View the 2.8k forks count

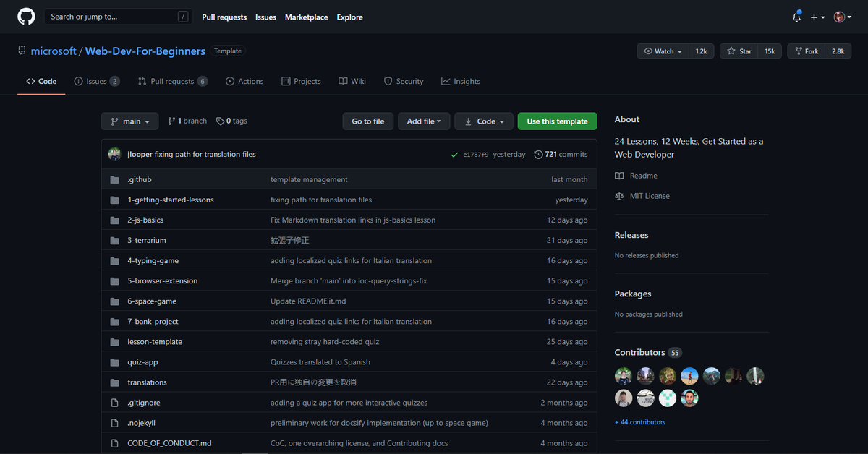[x=838, y=51]
